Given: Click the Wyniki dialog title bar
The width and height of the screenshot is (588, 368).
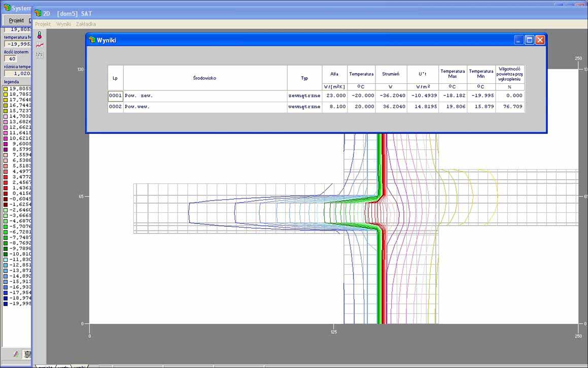Looking at the screenshot, I should 316,40.
